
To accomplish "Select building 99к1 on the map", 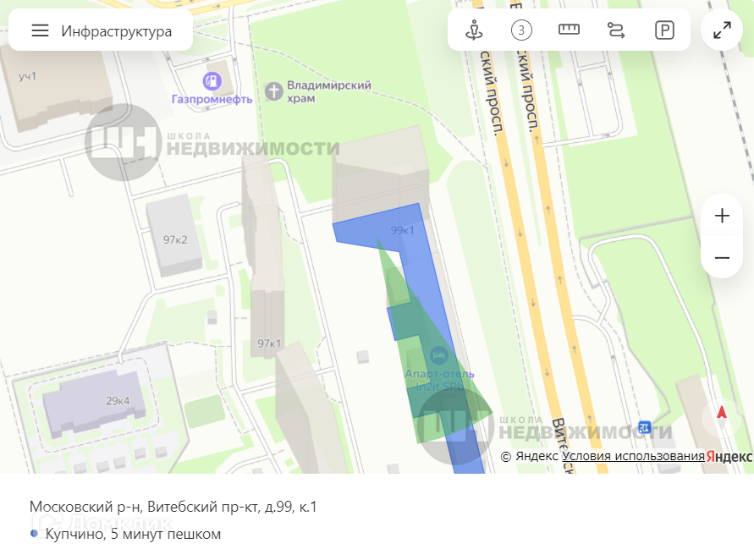I will pyautogui.click(x=403, y=230).
